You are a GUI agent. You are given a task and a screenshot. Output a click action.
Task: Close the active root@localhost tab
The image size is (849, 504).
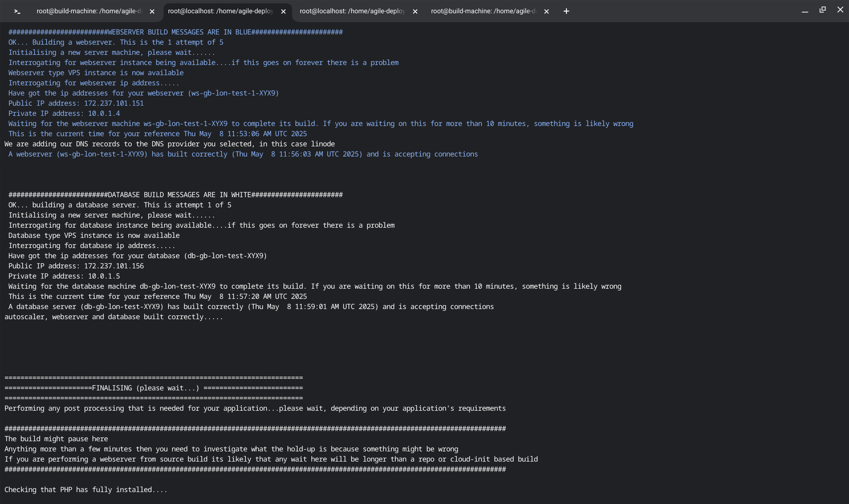point(283,12)
